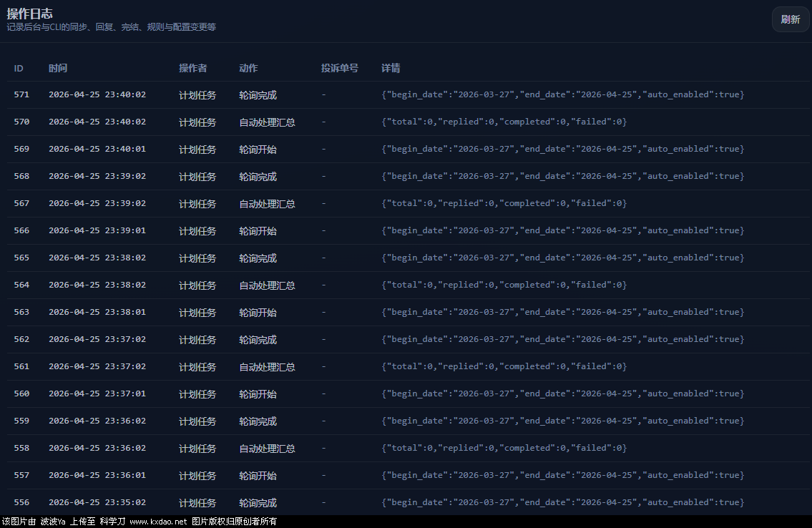Click the complaint number dash in row 561

[323, 367]
